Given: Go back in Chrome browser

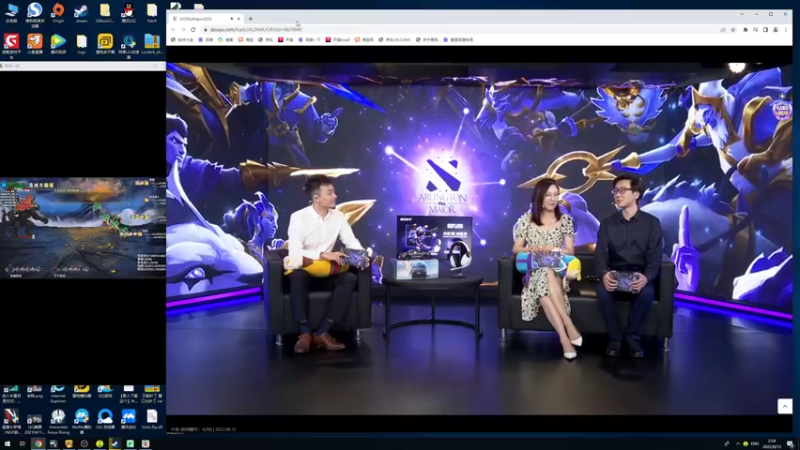Looking at the screenshot, I should tap(173, 30).
